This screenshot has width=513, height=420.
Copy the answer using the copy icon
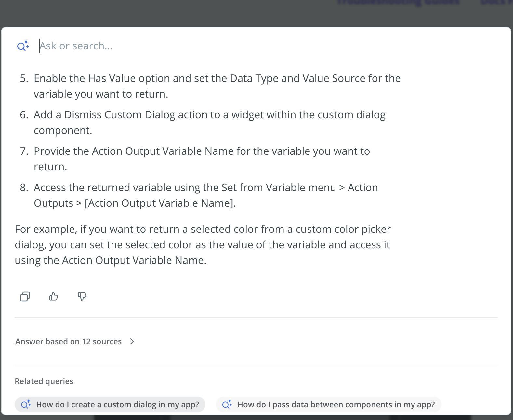25,296
